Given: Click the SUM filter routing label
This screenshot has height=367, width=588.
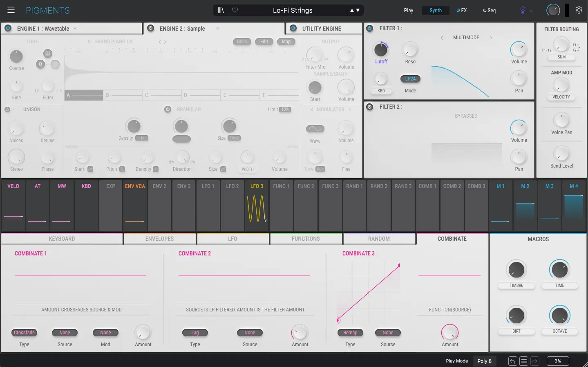Looking at the screenshot, I should click(x=561, y=57).
